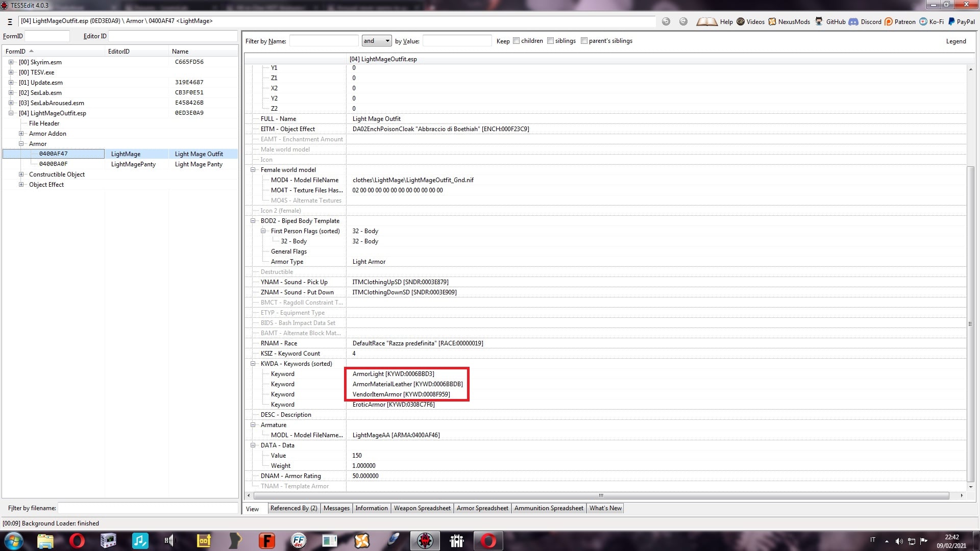This screenshot has width=980, height=551.
Task: Open the What's New tab
Action: (x=605, y=508)
